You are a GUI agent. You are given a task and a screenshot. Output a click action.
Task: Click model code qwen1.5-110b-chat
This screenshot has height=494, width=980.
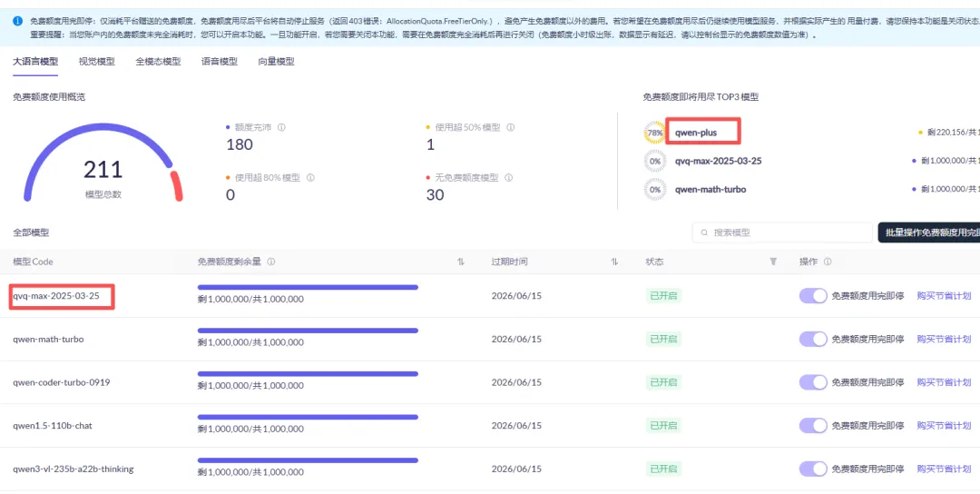click(53, 425)
